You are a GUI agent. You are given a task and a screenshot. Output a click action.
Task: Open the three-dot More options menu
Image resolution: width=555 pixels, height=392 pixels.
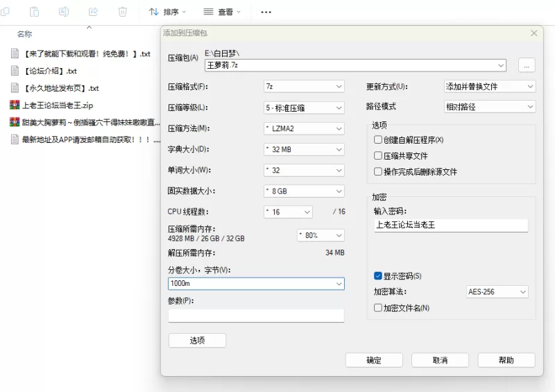(x=266, y=12)
